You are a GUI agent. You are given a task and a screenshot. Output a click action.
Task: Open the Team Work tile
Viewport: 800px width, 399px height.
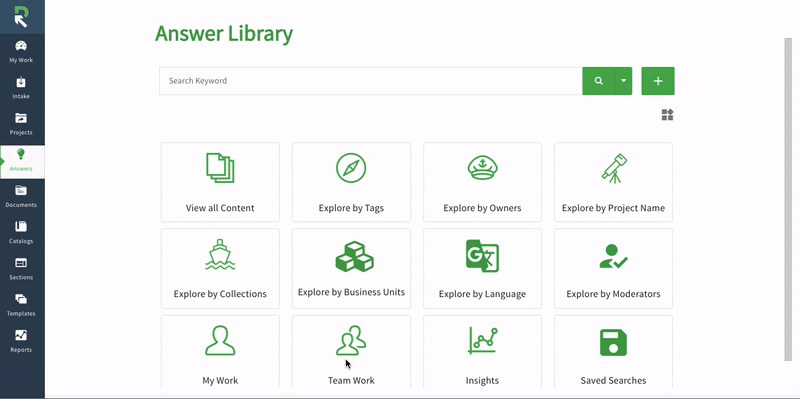(x=351, y=352)
